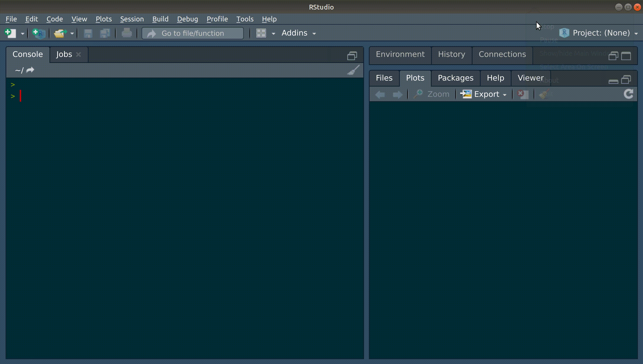
Task: Close the RStudio window
Action: pos(637,7)
